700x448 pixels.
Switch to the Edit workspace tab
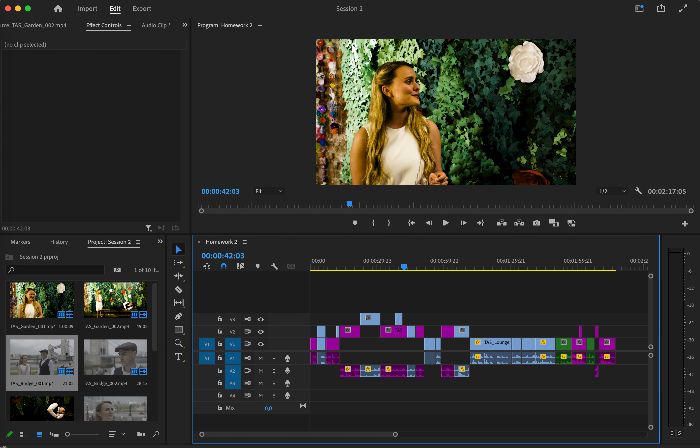click(x=115, y=8)
